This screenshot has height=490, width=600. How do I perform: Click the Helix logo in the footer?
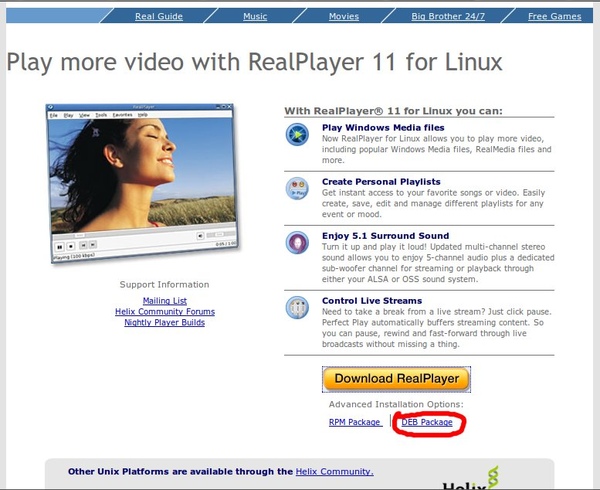pos(471,478)
